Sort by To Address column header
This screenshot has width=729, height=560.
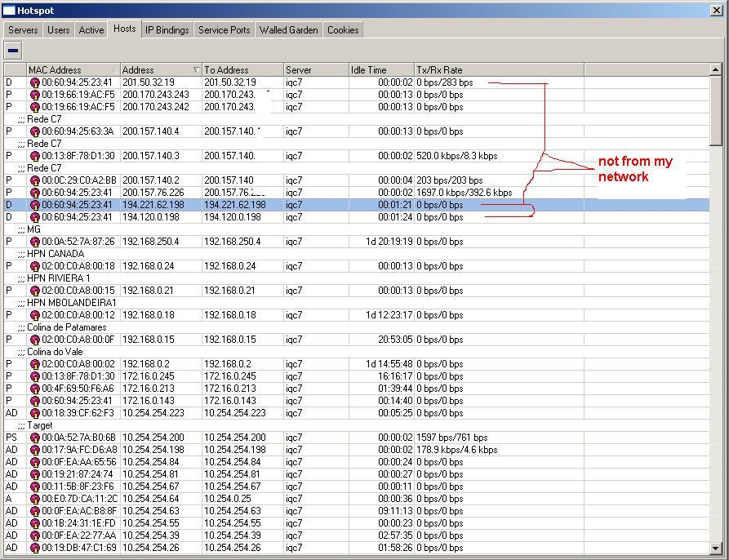tap(242, 69)
